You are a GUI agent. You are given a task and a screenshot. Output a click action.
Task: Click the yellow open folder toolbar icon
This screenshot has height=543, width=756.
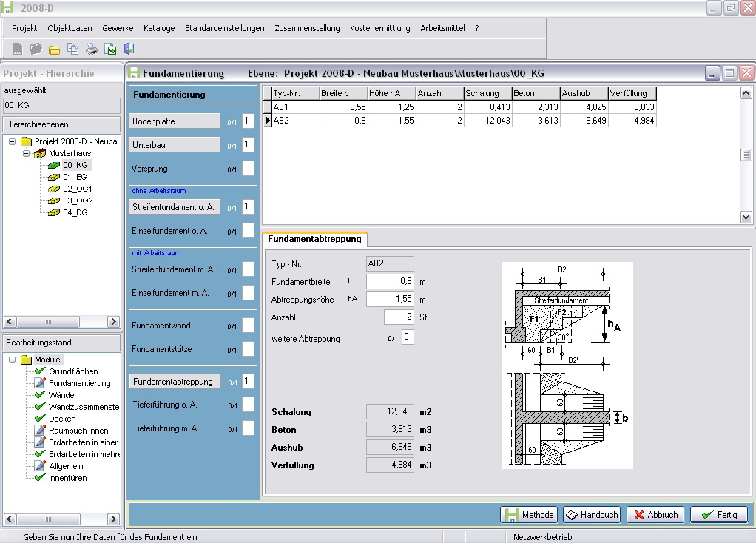point(54,50)
